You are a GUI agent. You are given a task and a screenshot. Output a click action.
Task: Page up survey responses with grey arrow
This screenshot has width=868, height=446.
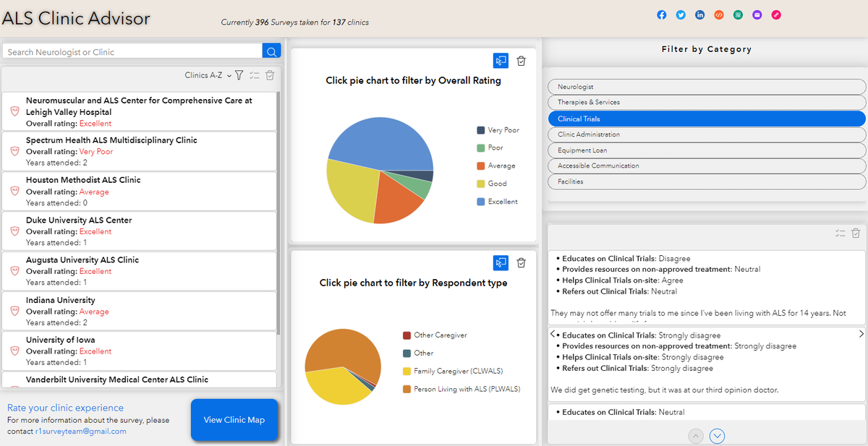pos(695,436)
